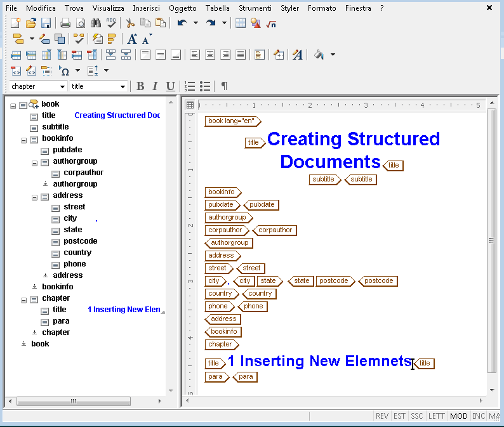This screenshot has height=427, width=504.
Task: Click the Insert Symbol omega icon
Action: [x=64, y=70]
